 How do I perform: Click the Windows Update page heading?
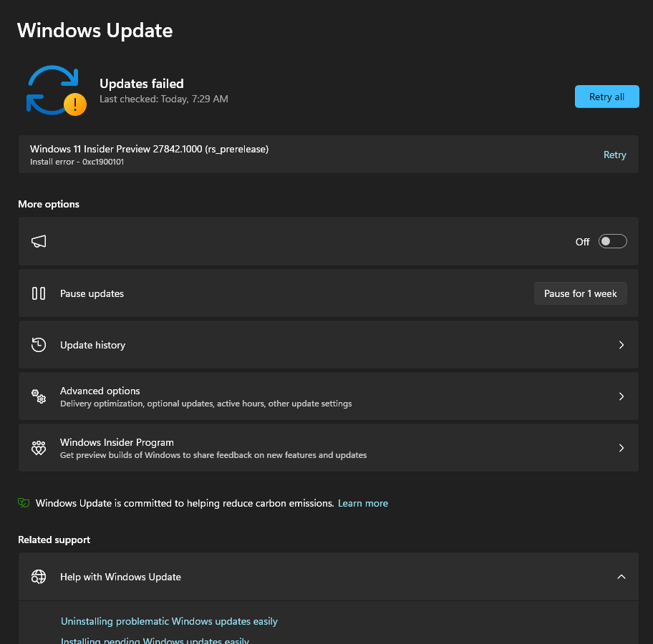pyautogui.click(x=95, y=31)
